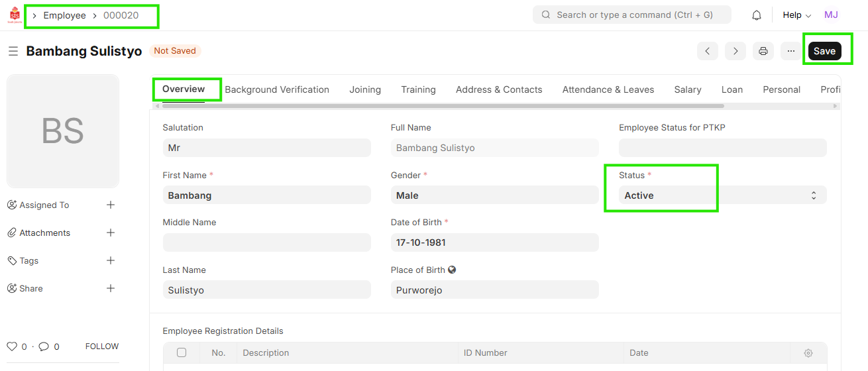Click the Save button
Viewport: 868px width, 371px height.
(x=824, y=51)
